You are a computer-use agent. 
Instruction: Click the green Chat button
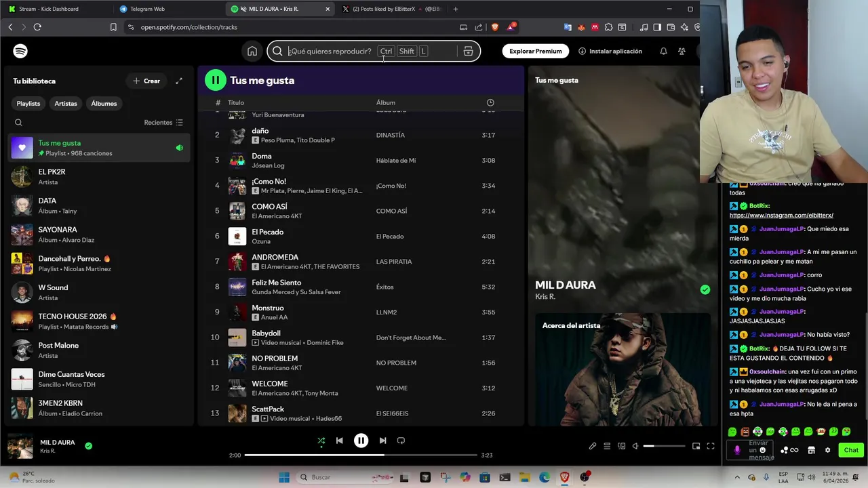[851, 450]
